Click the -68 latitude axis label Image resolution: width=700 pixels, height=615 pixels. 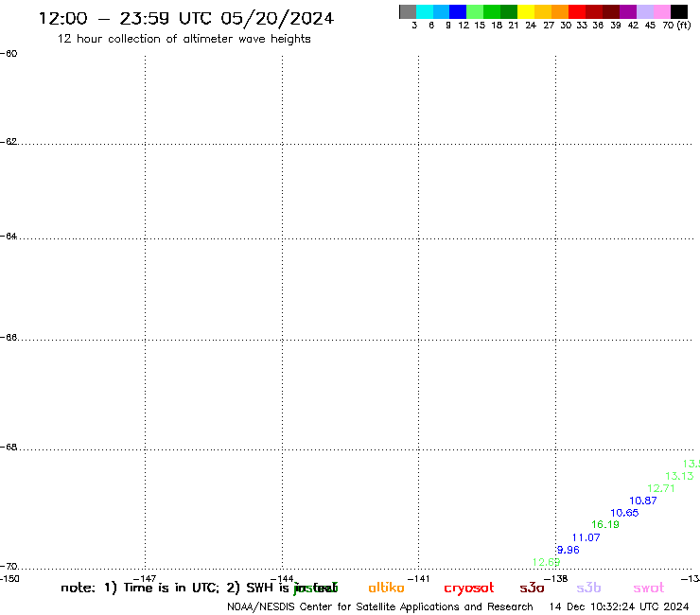click(9, 448)
